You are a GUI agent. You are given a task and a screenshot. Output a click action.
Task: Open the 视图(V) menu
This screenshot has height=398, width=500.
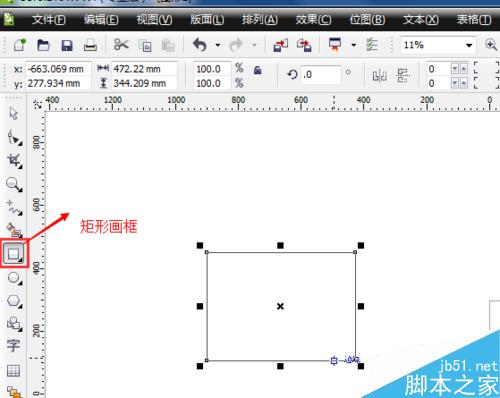click(x=154, y=20)
